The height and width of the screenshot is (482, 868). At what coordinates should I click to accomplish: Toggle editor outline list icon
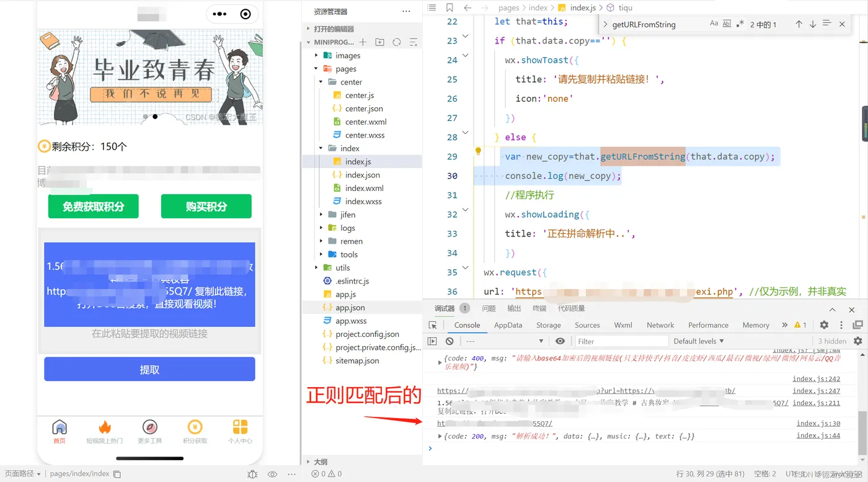click(x=432, y=7)
